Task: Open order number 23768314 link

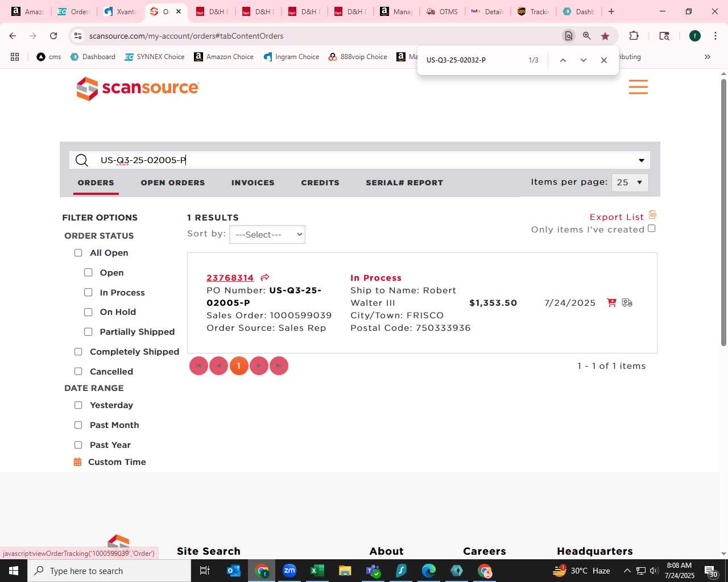Action: pos(230,278)
